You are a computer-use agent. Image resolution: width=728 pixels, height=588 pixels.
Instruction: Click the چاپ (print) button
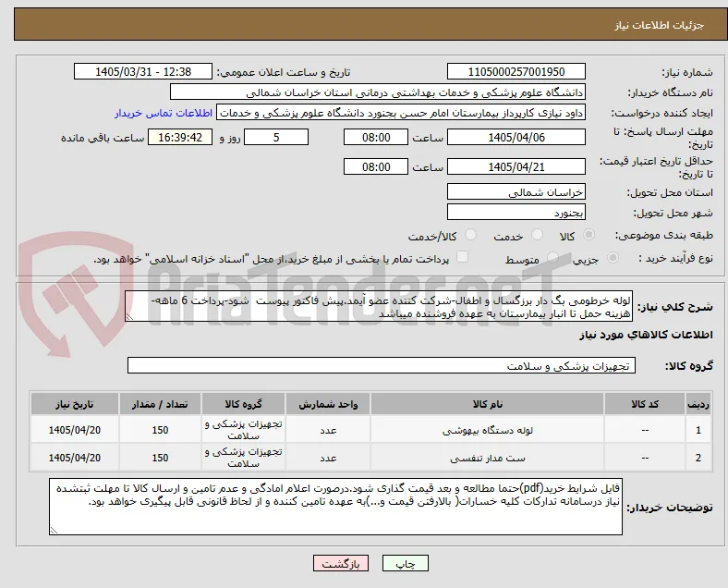[406, 563]
